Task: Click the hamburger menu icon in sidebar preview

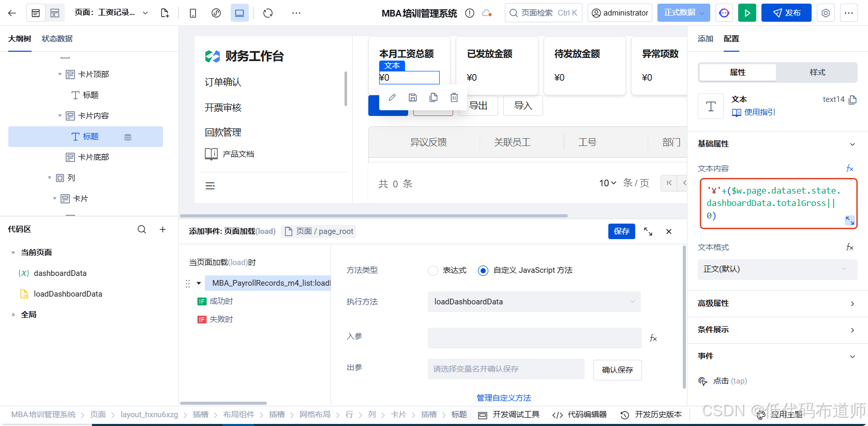Action: [x=210, y=185]
